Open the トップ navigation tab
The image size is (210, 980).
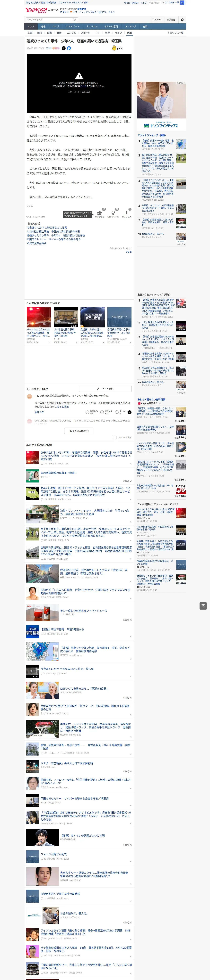point(31,27)
